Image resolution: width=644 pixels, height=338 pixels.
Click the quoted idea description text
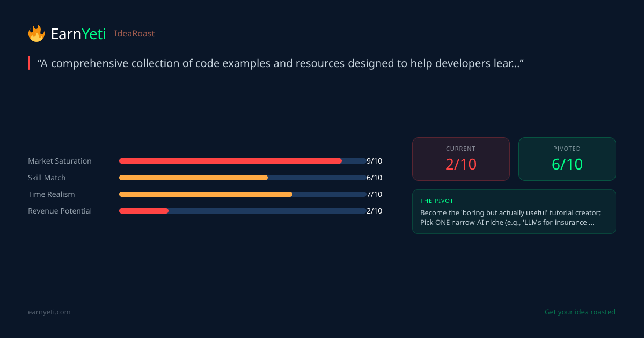pyautogui.click(x=280, y=63)
